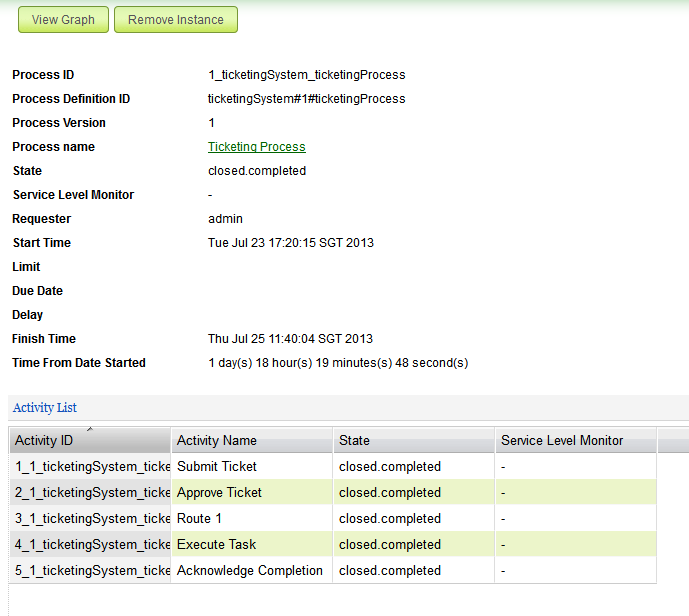
Task: Select the Execute Task activity
Action: [x=216, y=544]
